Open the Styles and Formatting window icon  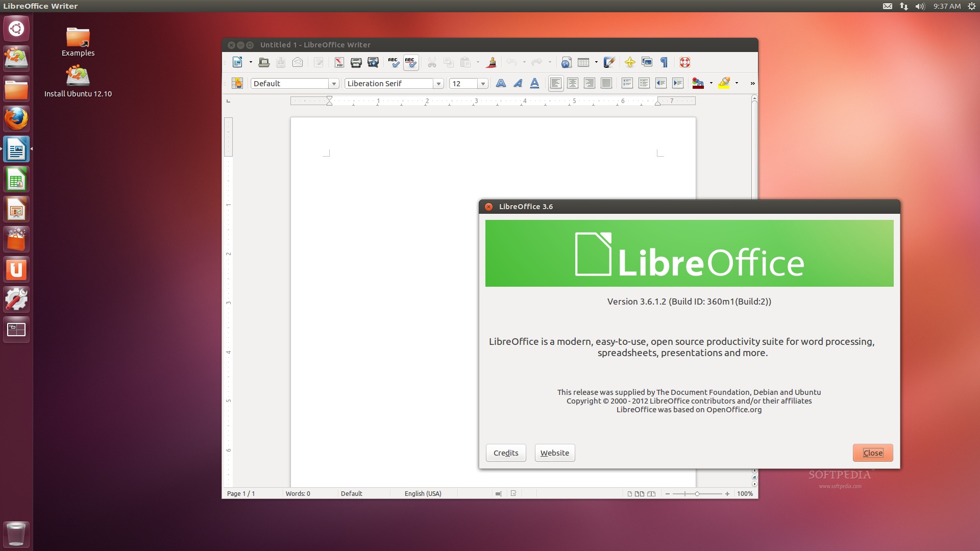click(x=237, y=83)
